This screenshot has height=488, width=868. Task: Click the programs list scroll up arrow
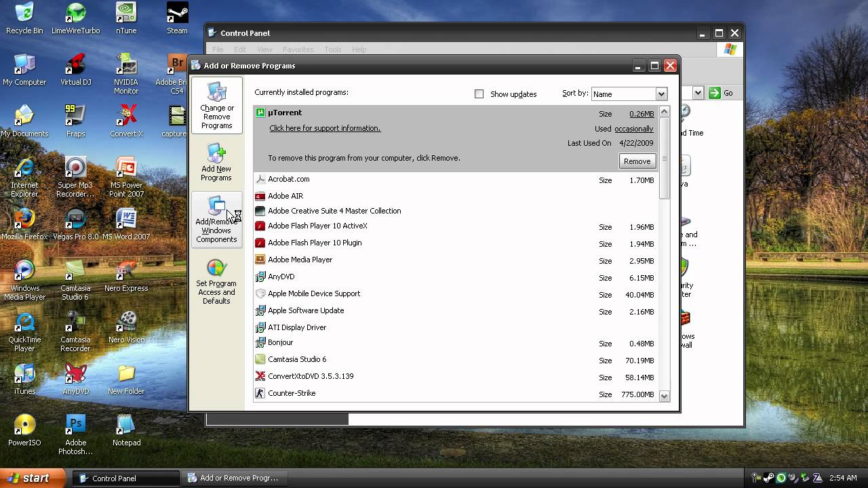[x=664, y=112]
